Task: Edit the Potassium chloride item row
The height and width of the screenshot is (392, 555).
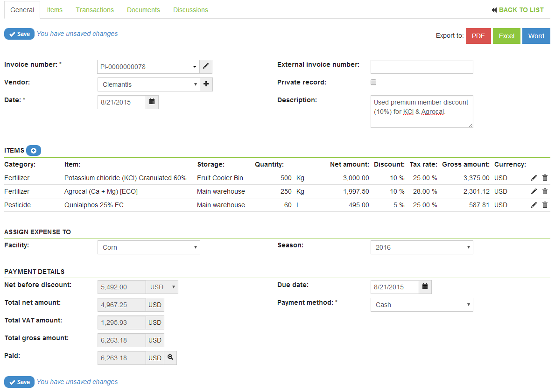Action: click(x=534, y=178)
